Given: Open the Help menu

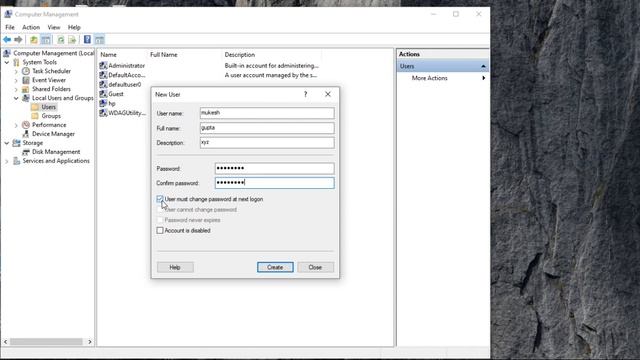Looking at the screenshot, I should coord(74,27).
